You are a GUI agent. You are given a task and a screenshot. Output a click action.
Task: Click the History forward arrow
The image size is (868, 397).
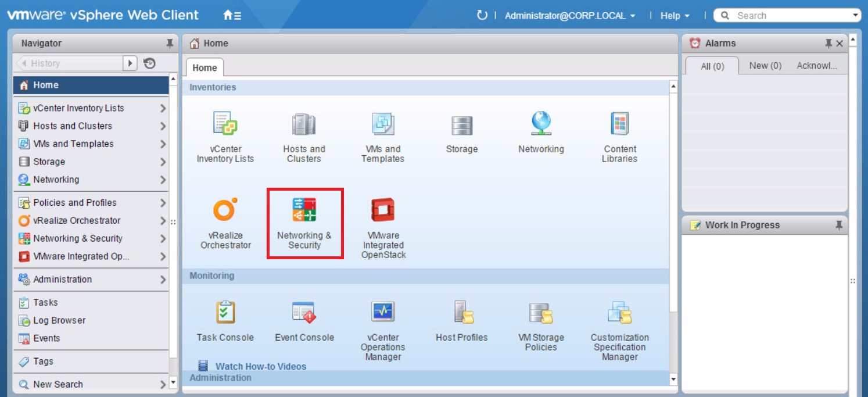(130, 63)
